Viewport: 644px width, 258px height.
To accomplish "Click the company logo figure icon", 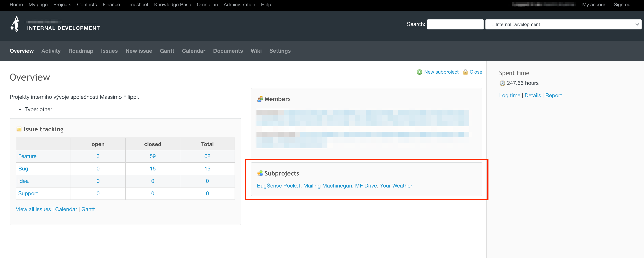I will point(15,24).
